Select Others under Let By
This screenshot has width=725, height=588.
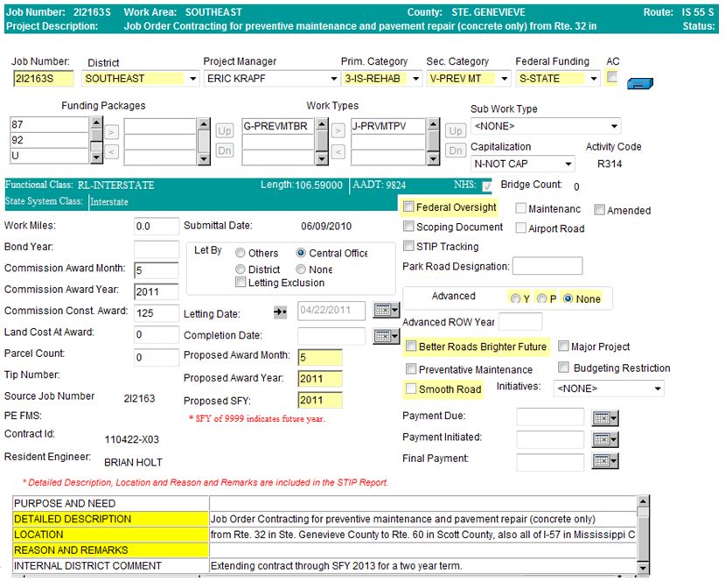pyautogui.click(x=240, y=253)
